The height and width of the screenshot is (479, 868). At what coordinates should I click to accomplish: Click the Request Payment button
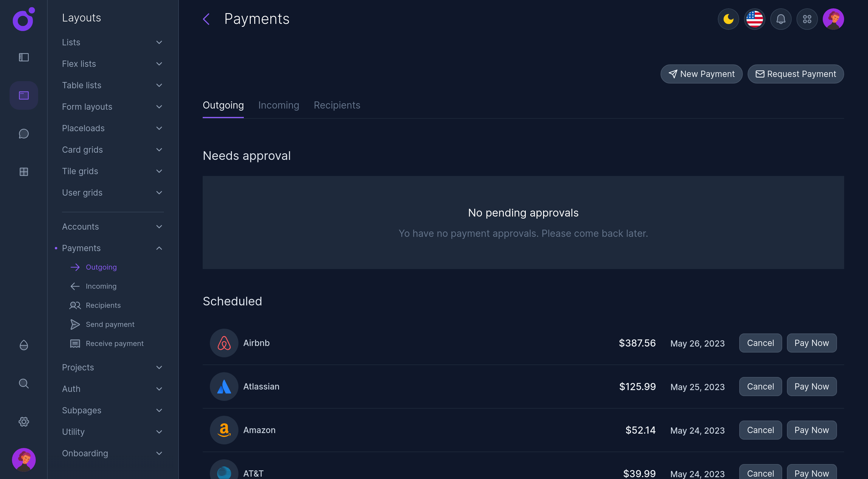pos(796,74)
